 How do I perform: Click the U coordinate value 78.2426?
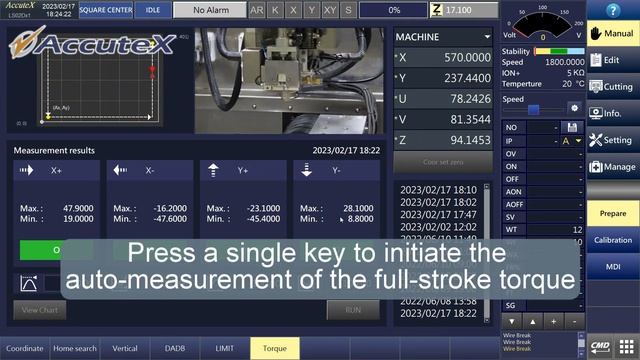coord(470,99)
